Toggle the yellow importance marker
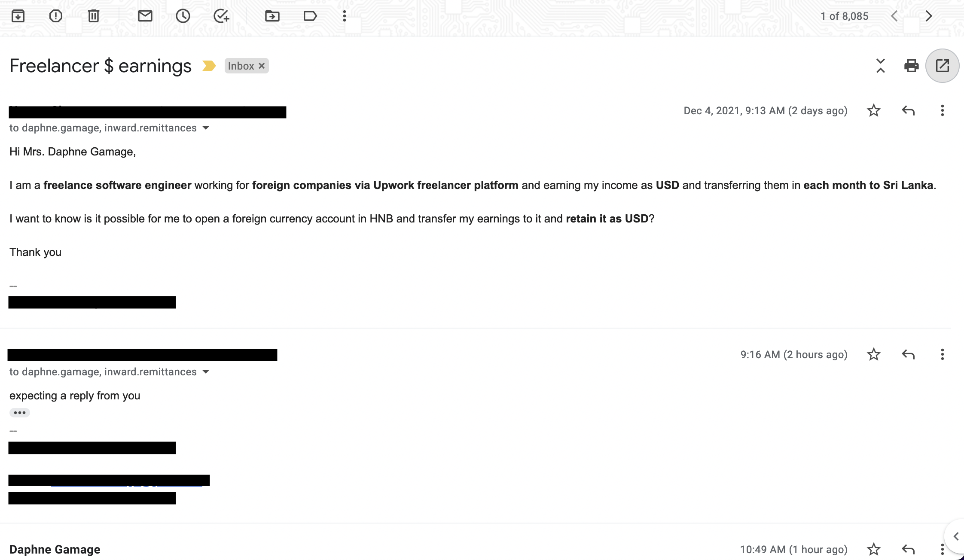The image size is (964, 560). coord(209,66)
